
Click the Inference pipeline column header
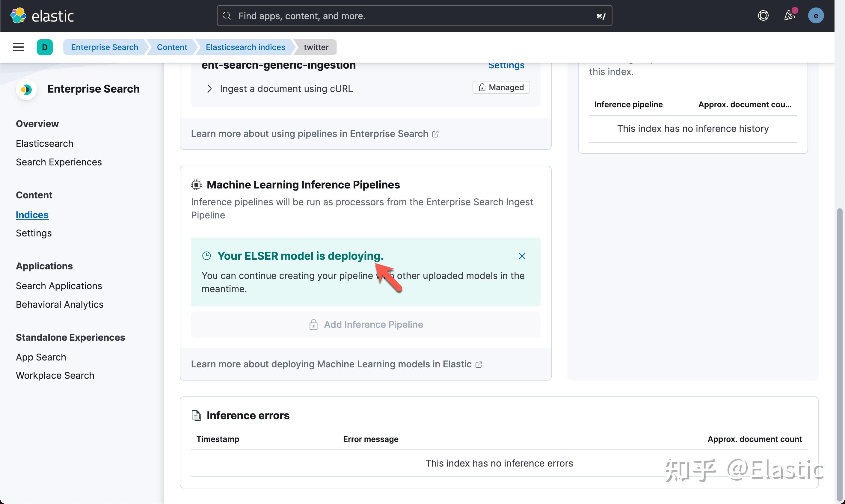(628, 104)
